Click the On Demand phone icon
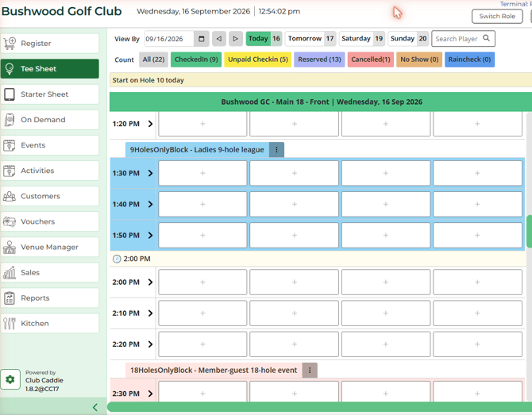Image resolution: width=532 pixels, height=415 pixels. pos(10,120)
